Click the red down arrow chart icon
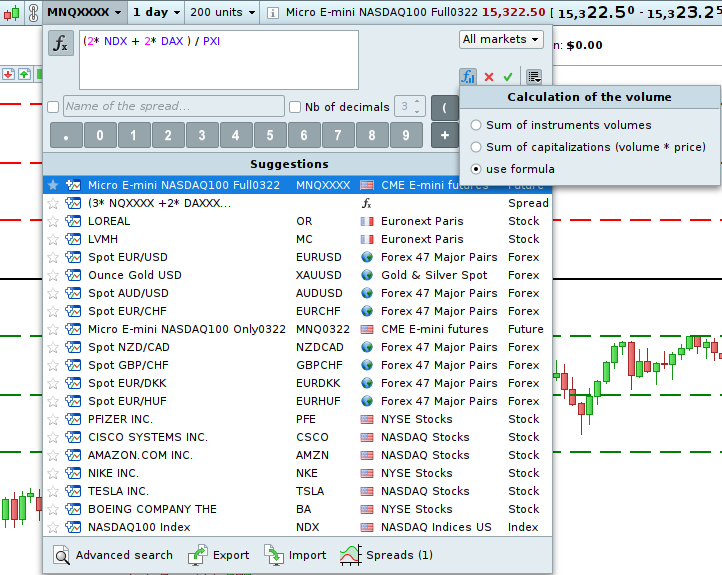This screenshot has height=575, width=722. (8, 74)
